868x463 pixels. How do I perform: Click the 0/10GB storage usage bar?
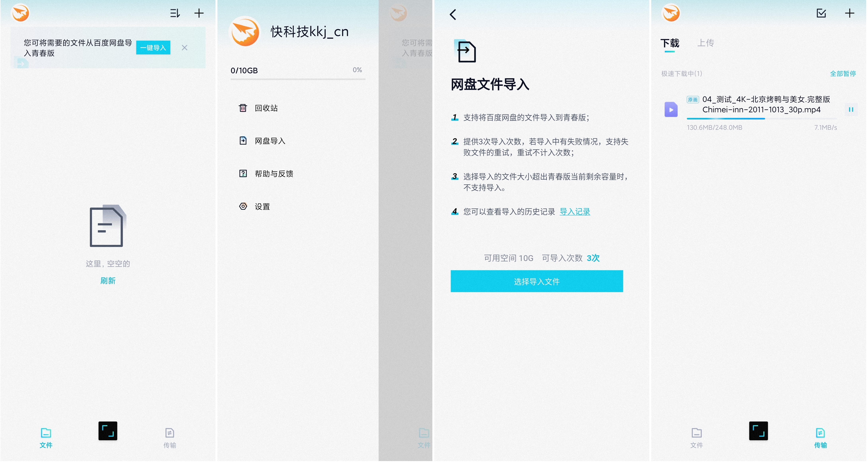point(297,79)
